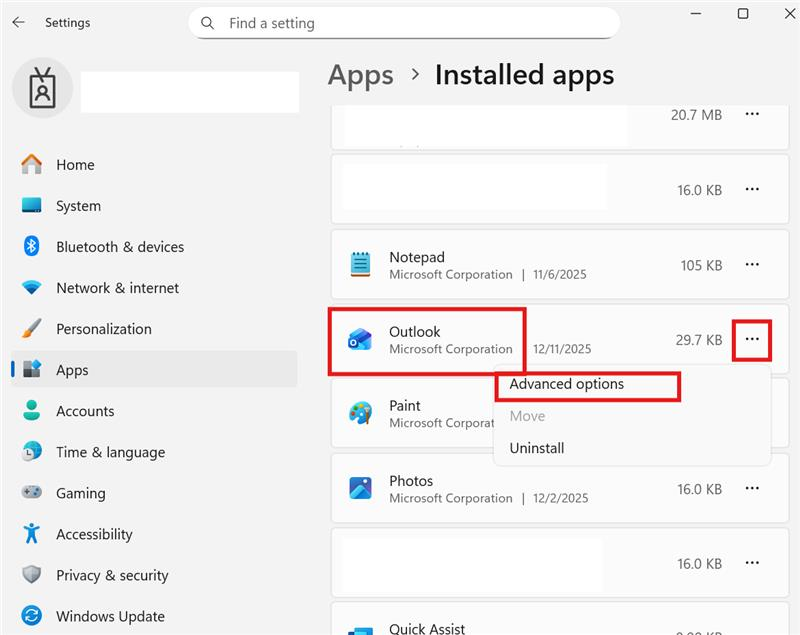
Task: Click the Apps breadcrumb link
Action: (x=361, y=76)
